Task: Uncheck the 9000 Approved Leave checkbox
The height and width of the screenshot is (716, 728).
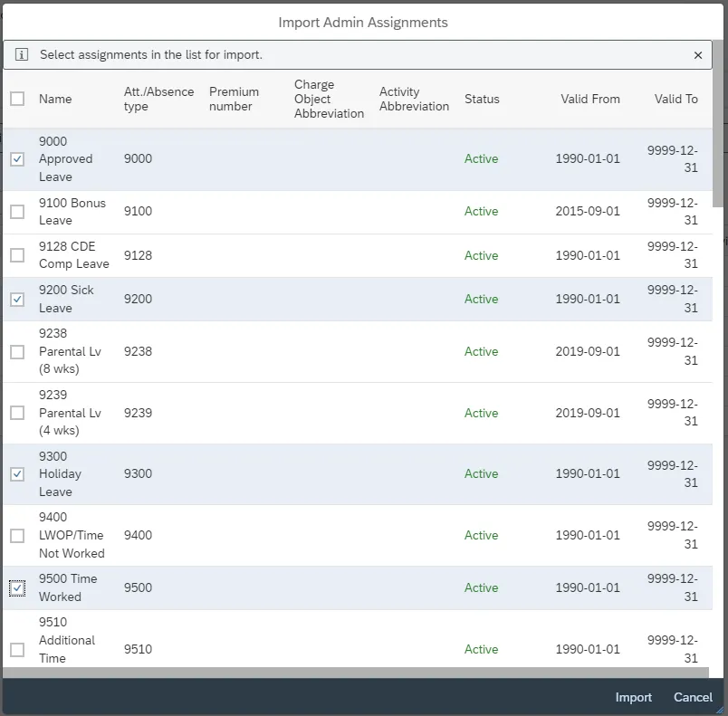Action: (17, 159)
